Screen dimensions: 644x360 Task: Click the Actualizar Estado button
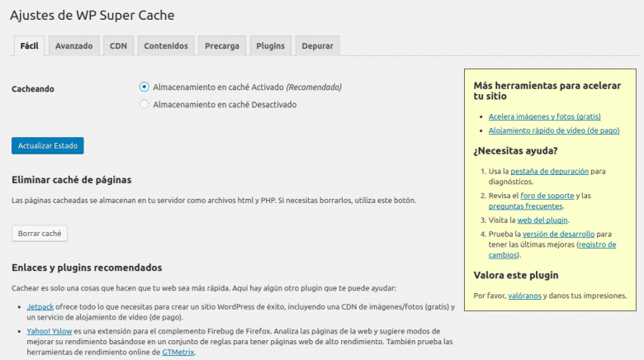pyautogui.click(x=48, y=145)
